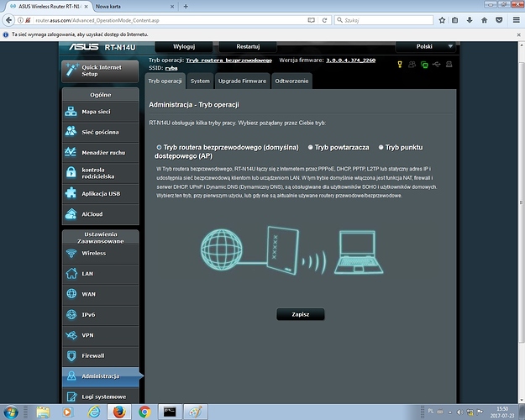Open Paint from taskbar
Viewport: 525px width, 420px height.
(196, 412)
